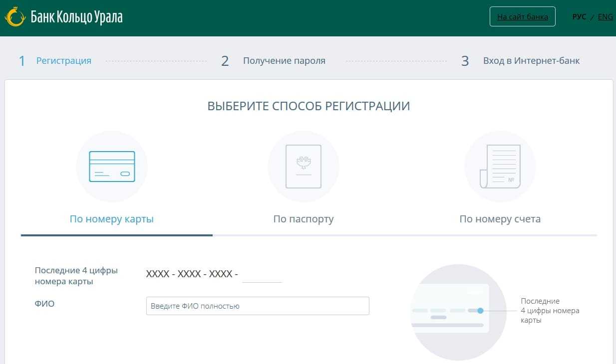Image resolution: width=616 pixels, height=364 pixels.
Task: Focus the last 4 card digits field
Action: [x=262, y=275]
